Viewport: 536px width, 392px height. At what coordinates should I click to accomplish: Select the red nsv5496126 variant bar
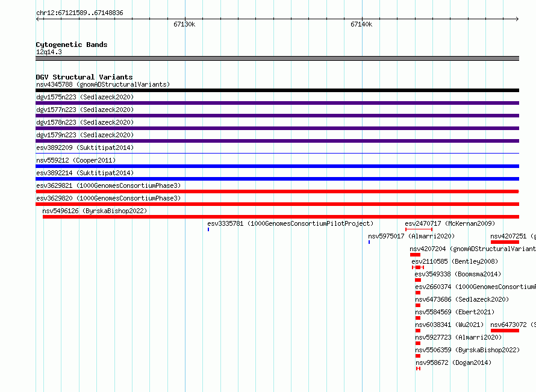tap(281, 217)
